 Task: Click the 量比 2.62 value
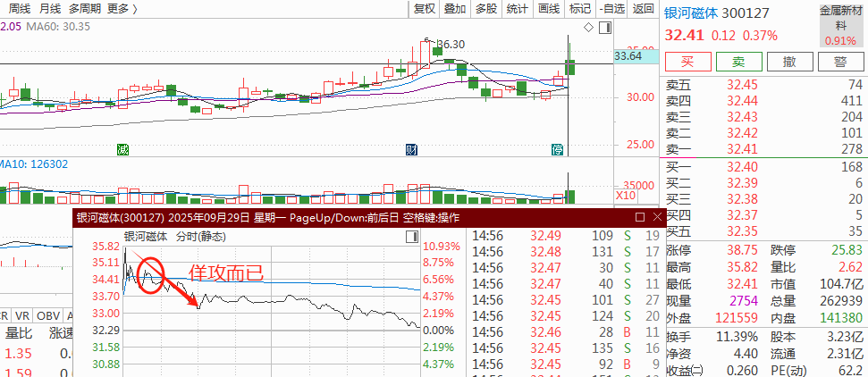(850, 268)
